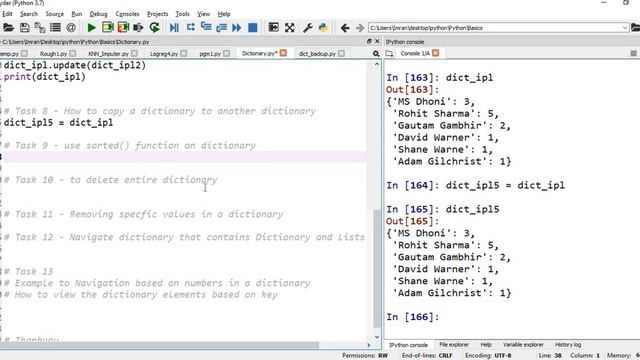
Task: Open editor tab browse magnifier icon
Action: pos(376,53)
